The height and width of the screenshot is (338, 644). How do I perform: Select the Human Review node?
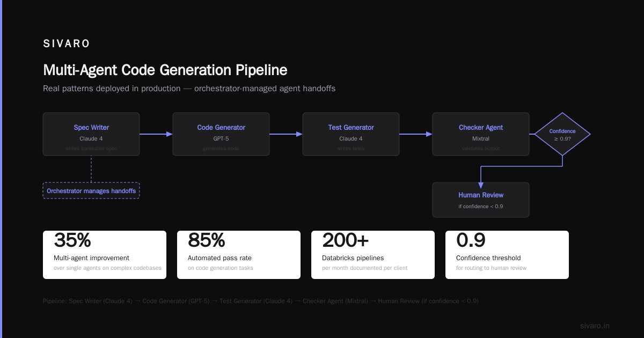coord(481,200)
